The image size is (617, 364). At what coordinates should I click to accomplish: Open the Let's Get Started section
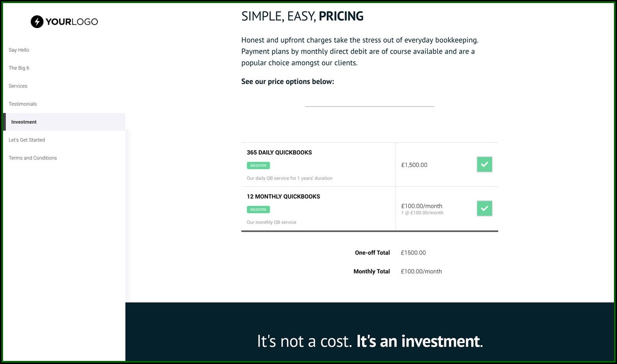point(27,140)
